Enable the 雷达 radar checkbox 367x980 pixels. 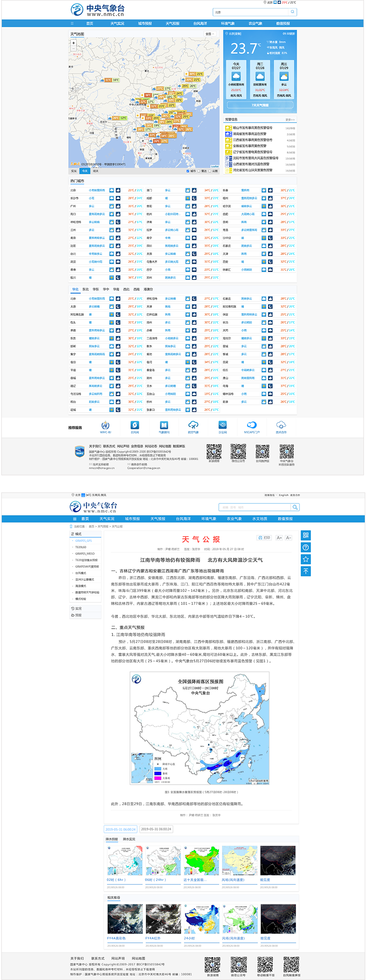[x=199, y=171]
